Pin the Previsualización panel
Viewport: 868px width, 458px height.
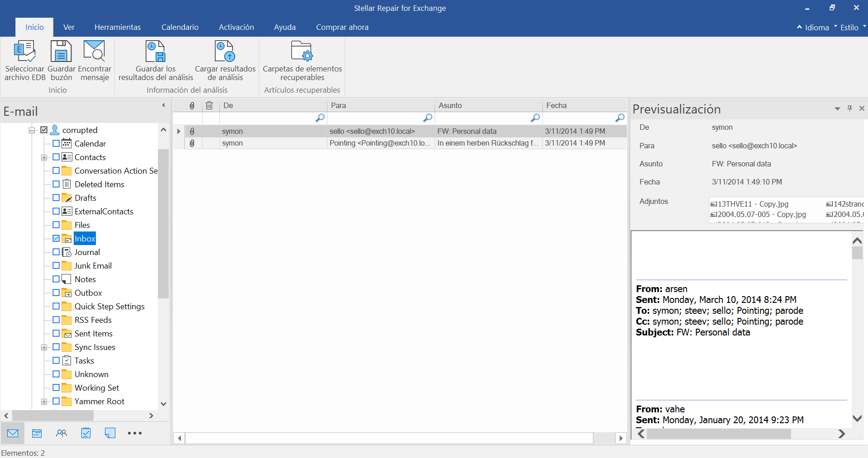click(849, 109)
